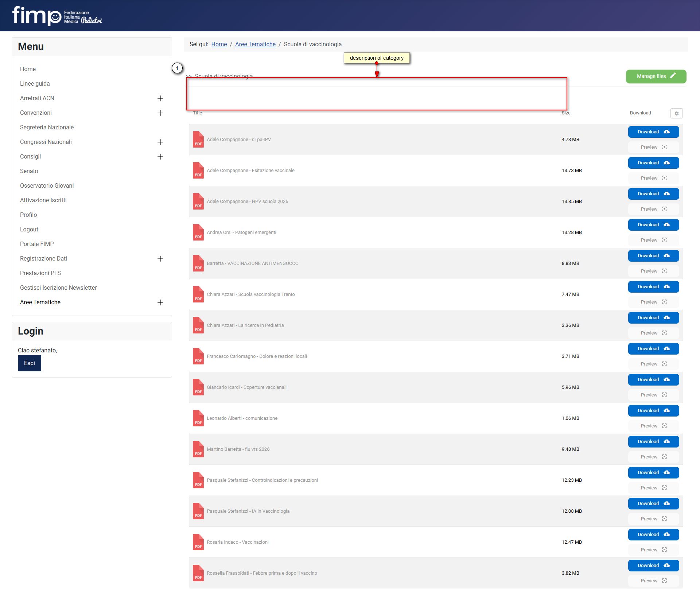Click the PDF icon for Barretta VACCINAZIONE ANTIMENGOCCO
Screen dimensions: 700x594
(x=198, y=263)
